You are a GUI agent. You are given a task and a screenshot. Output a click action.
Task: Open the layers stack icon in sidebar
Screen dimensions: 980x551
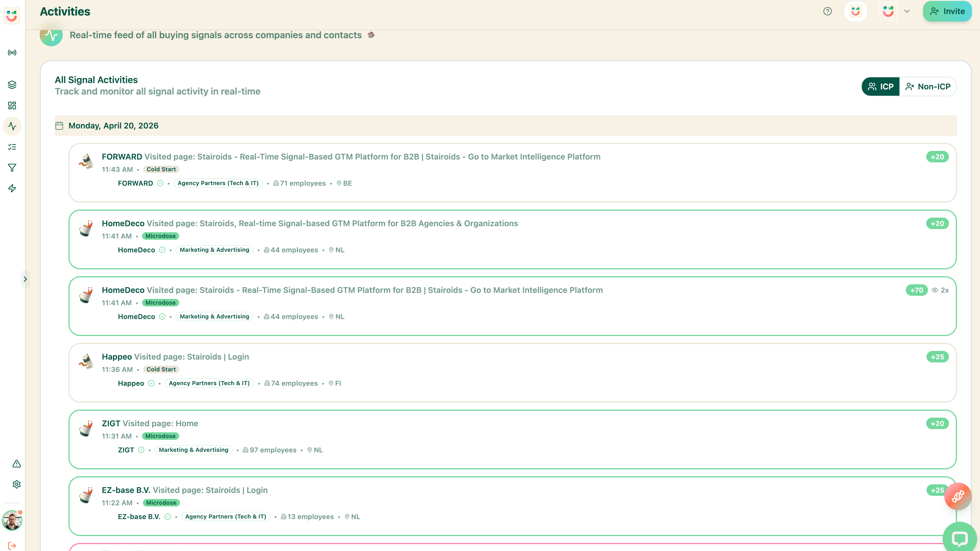[12, 85]
